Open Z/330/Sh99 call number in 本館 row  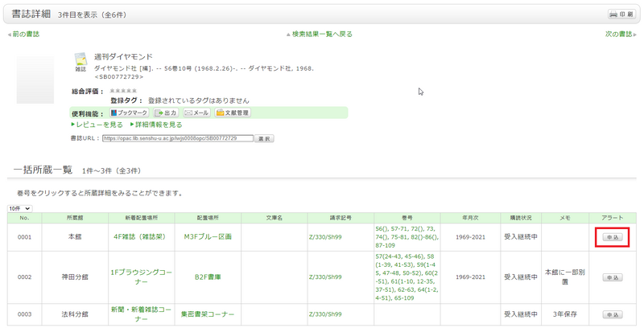point(325,237)
